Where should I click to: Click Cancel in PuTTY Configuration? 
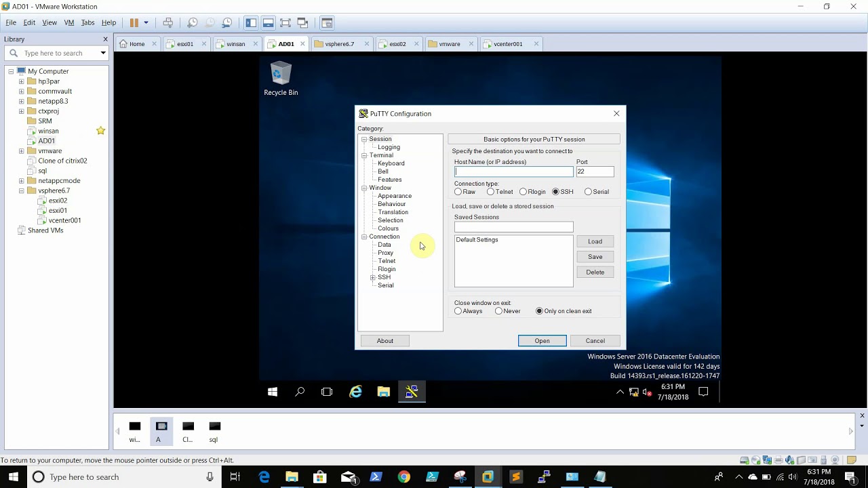[x=595, y=341]
